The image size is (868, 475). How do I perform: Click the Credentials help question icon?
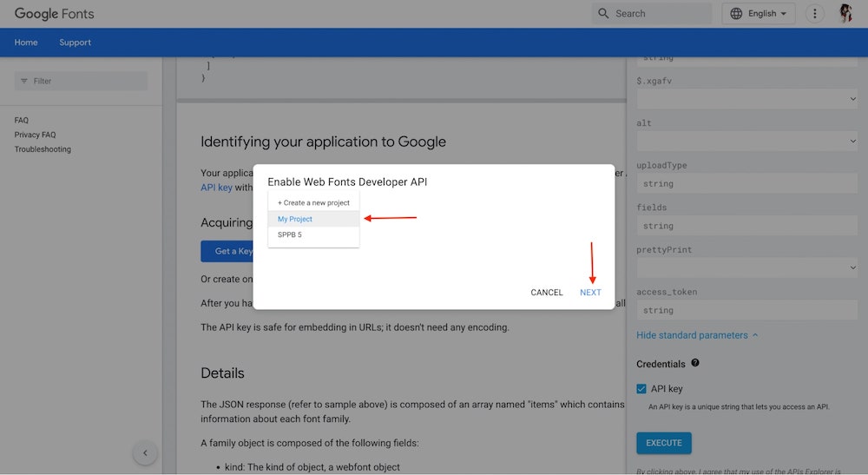[x=695, y=363]
